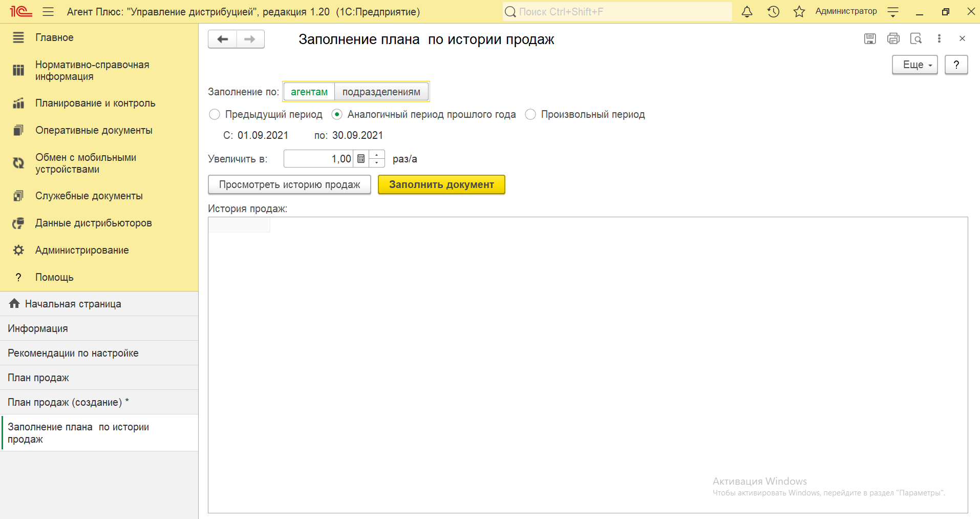Switch filling mode to "подразделениям"
This screenshot has width=980, height=519.
click(x=381, y=92)
